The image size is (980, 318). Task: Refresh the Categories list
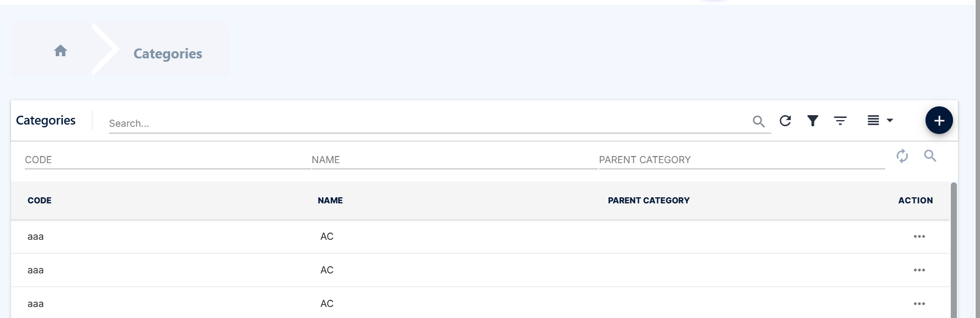pos(786,121)
